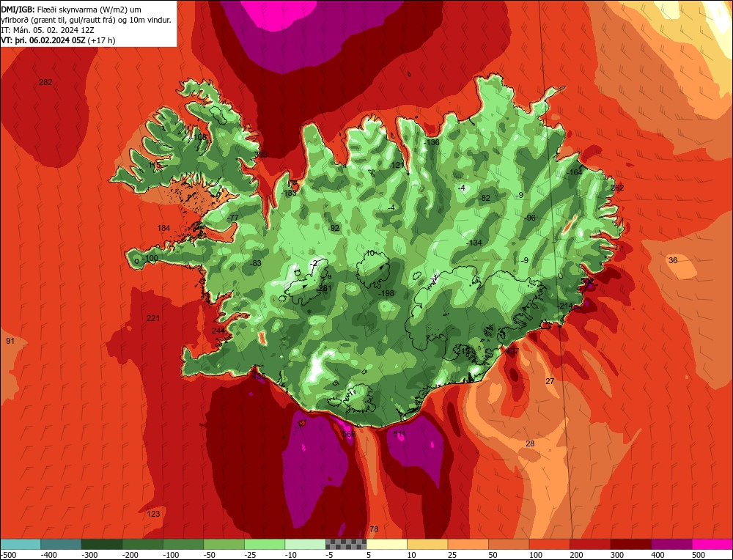733x560 pixels.
Task: Click the '-134' value in east-central Iceland
Action: tap(474, 243)
